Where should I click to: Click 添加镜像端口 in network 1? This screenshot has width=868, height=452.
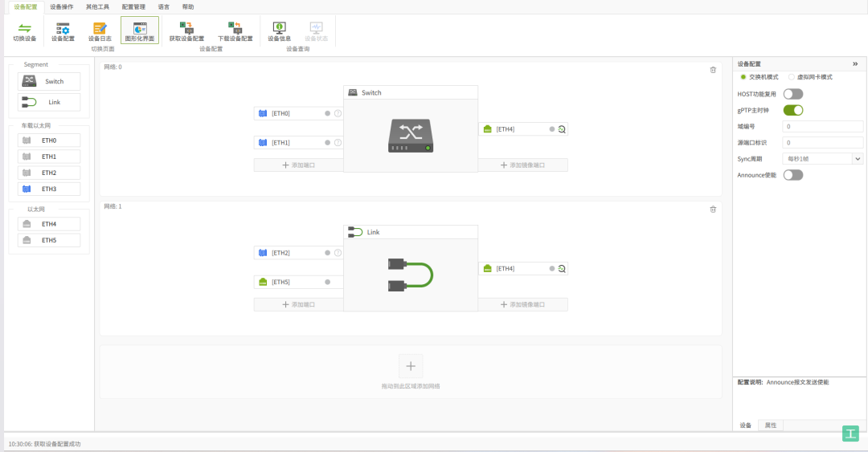(x=522, y=304)
